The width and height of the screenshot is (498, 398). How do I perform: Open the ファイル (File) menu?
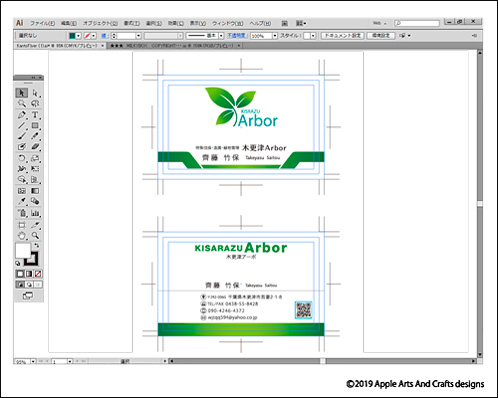[42, 23]
